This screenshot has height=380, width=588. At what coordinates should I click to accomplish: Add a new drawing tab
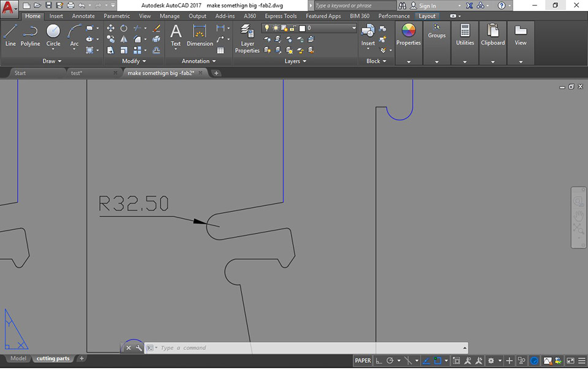[x=216, y=73]
